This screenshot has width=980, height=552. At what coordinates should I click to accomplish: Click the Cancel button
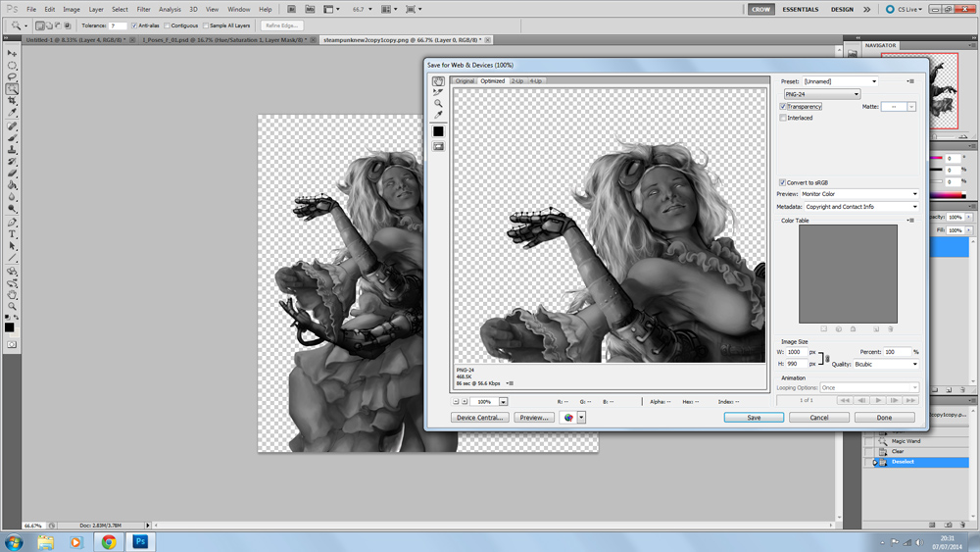pyautogui.click(x=818, y=418)
